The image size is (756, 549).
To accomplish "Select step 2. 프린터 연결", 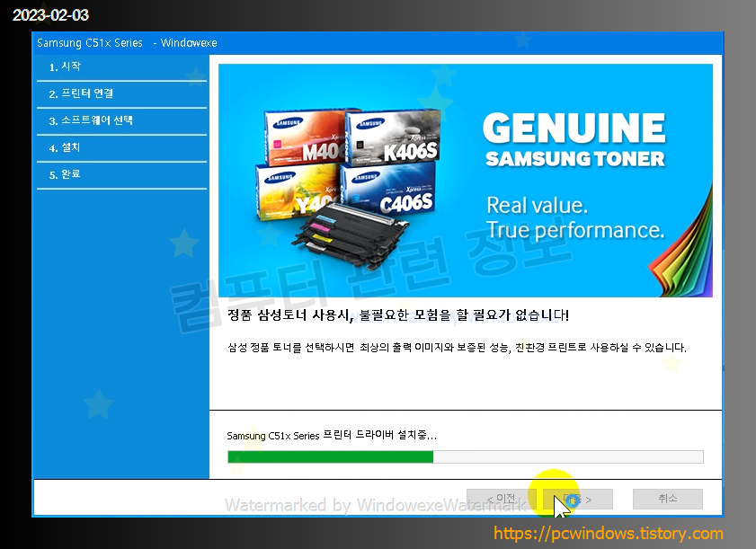I will 121,94.
